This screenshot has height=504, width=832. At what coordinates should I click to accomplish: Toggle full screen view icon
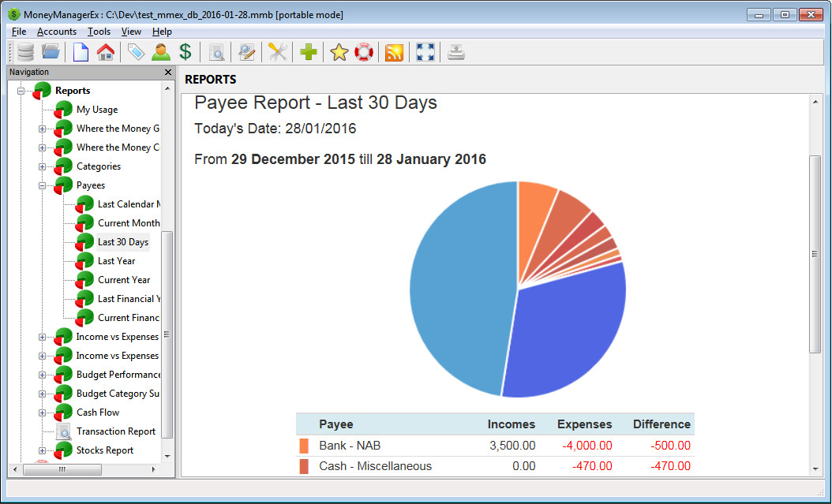425,52
